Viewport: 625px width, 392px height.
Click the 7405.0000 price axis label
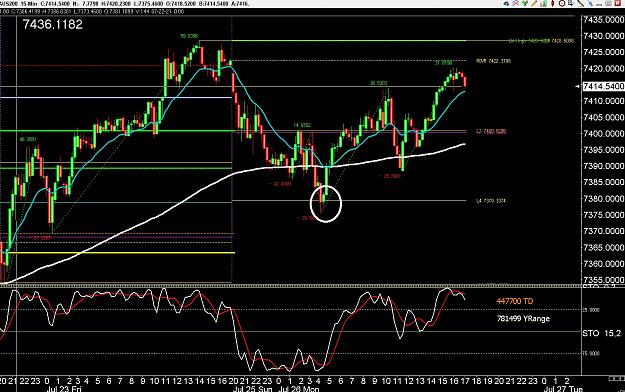(603, 117)
